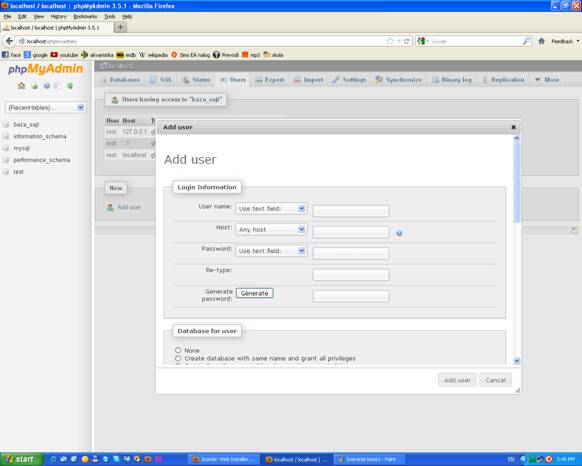The image size is (582, 466).
Task: Click the bookmark star in address bar
Action: pos(390,41)
